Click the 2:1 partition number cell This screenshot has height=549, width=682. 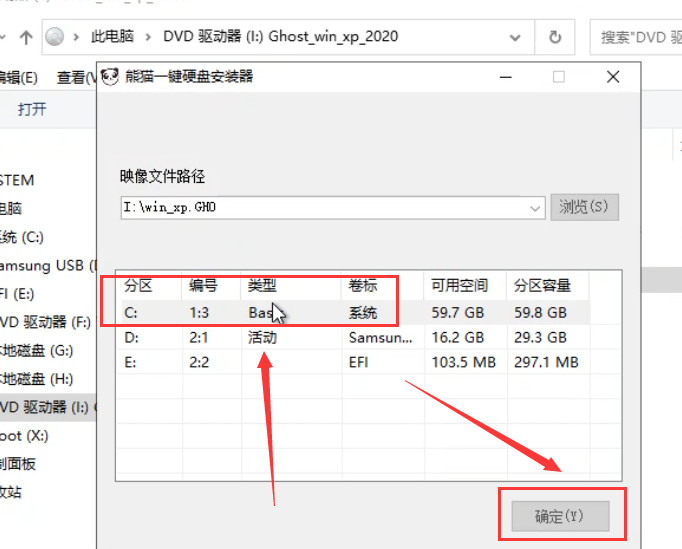(199, 338)
